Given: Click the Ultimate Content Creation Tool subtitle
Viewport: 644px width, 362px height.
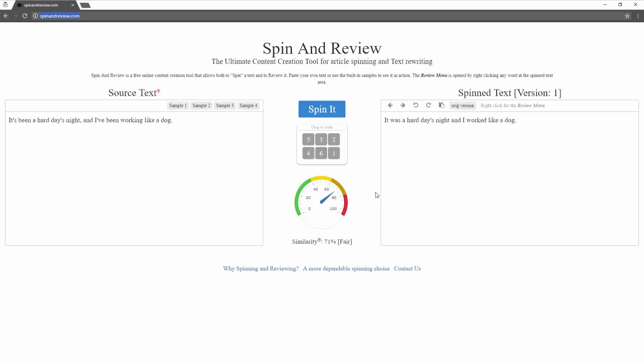Looking at the screenshot, I should (x=322, y=61).
